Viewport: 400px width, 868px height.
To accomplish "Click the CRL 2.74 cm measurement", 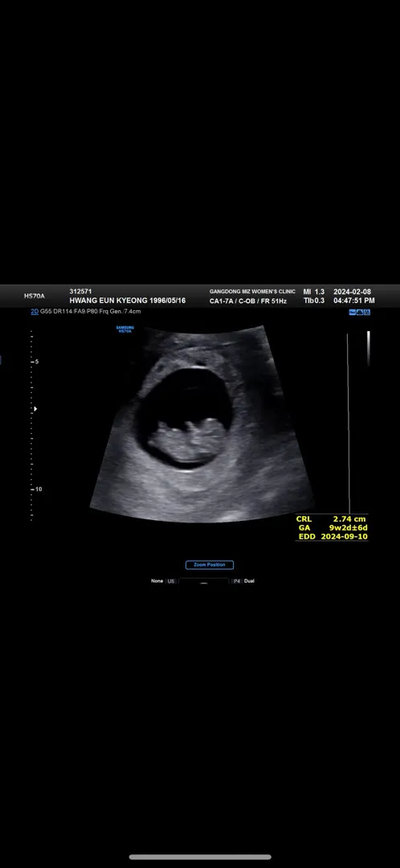I will click(331, 519).
